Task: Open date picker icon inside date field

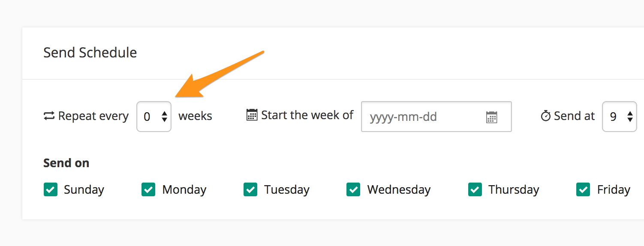Action: pyautogui.click(x=491, y=117)
